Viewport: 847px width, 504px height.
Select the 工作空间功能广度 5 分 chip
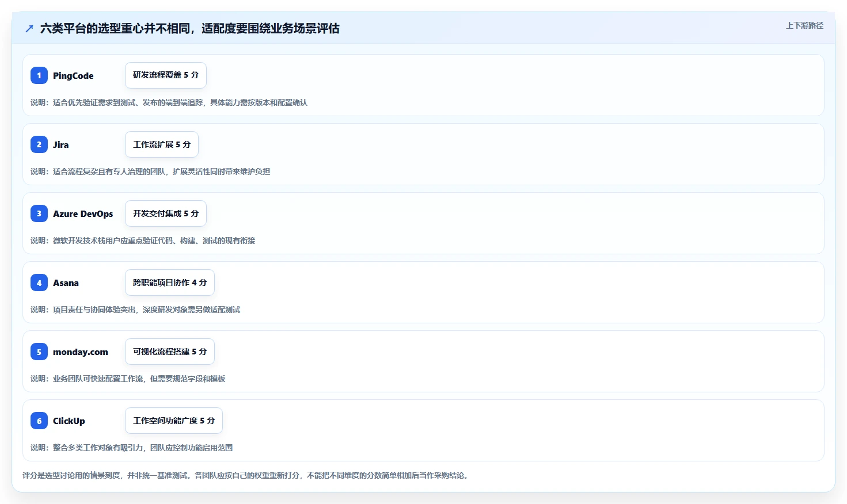click(x=174, y=421)
